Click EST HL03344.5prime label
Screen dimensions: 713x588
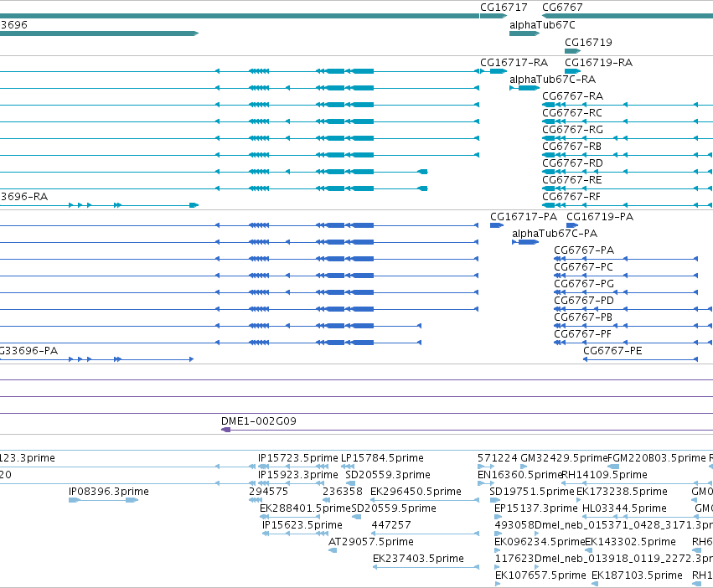(x=624, y=508)
